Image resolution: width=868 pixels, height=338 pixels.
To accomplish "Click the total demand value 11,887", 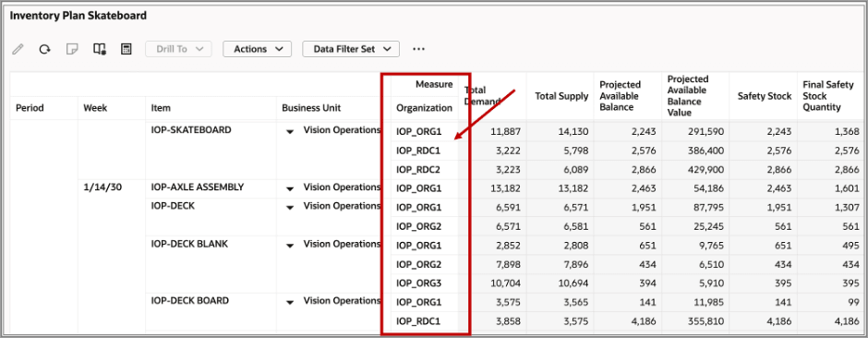I will tap(506, 132).
